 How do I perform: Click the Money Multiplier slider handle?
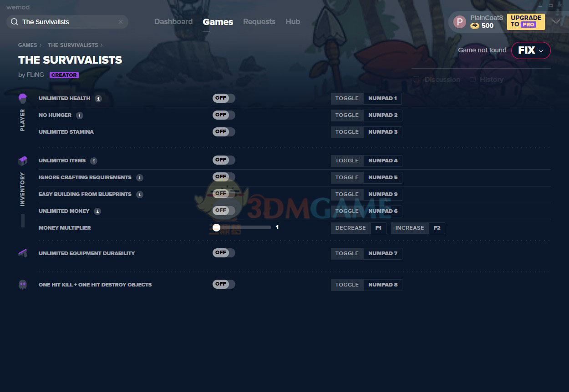(x=216, y=227)
